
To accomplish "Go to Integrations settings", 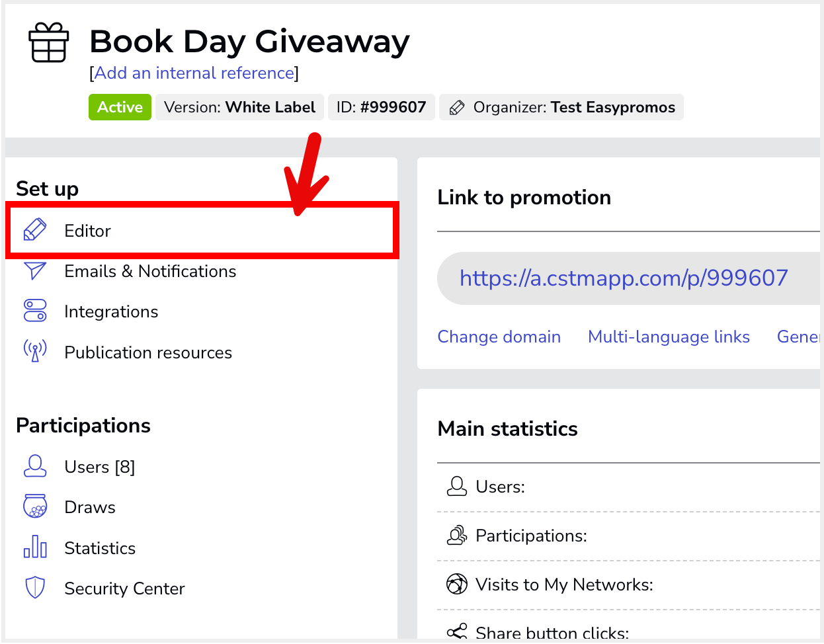I will [x=111, y=311].
